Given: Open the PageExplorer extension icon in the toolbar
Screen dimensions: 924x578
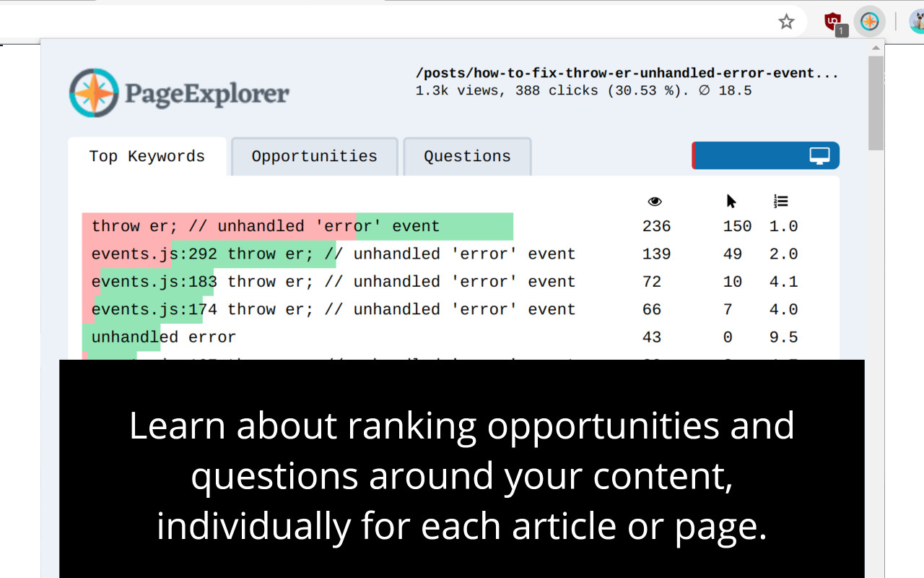Looking at the screenshot, I should 870,21.
